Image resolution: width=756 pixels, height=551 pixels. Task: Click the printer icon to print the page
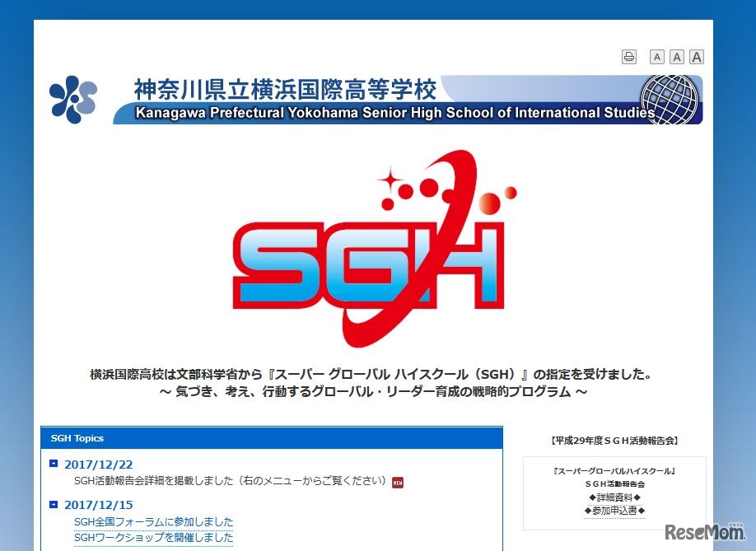[x=628, y=56]
